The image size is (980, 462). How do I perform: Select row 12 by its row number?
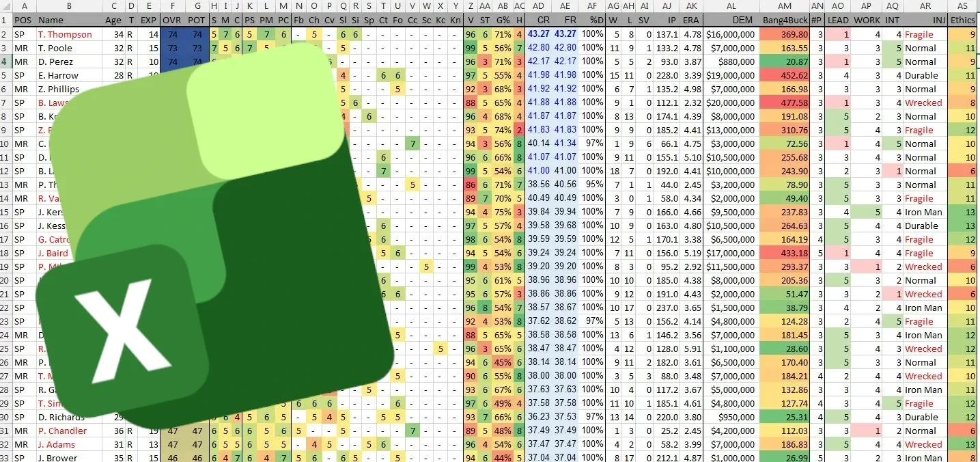pyautogui.click(x=5, y=171)
